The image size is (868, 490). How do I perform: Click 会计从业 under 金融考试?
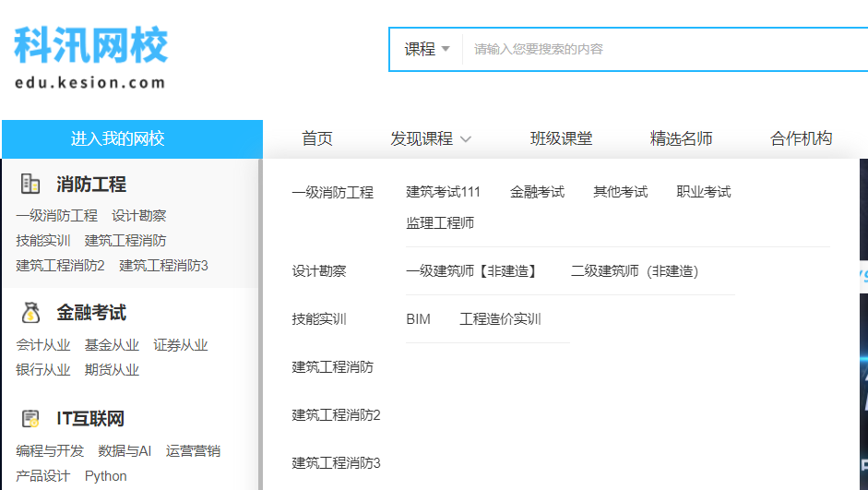[x=43, y=345]
